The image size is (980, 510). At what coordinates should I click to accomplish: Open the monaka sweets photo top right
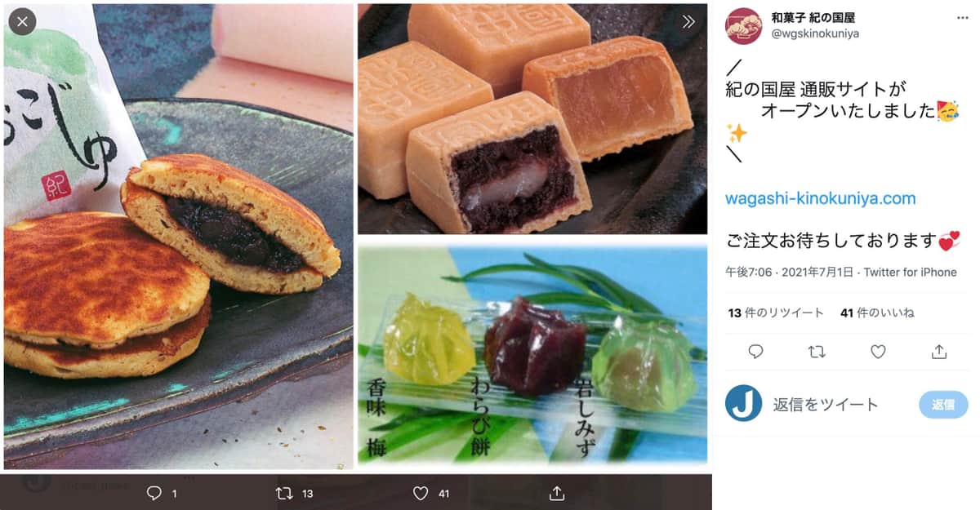[532, 119]
